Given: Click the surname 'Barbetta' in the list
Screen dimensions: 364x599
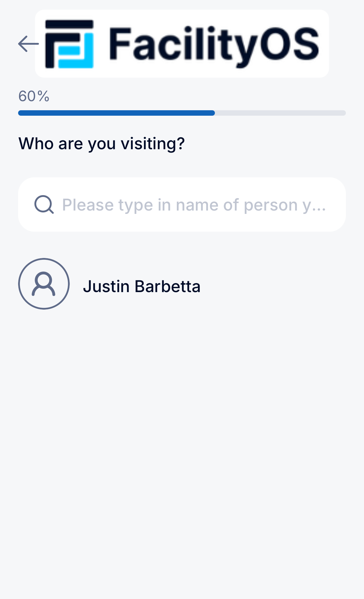Looking at the screenshot, I should click(168, 286).
